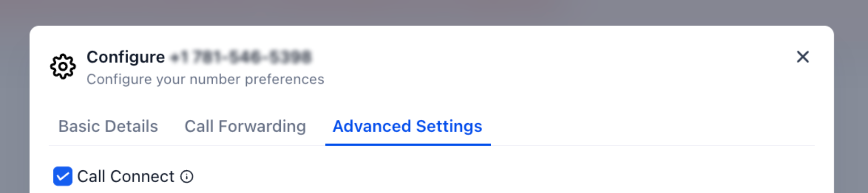Select the Advanced Settings tab
868x193 pixels.
[x=407, y=126]
